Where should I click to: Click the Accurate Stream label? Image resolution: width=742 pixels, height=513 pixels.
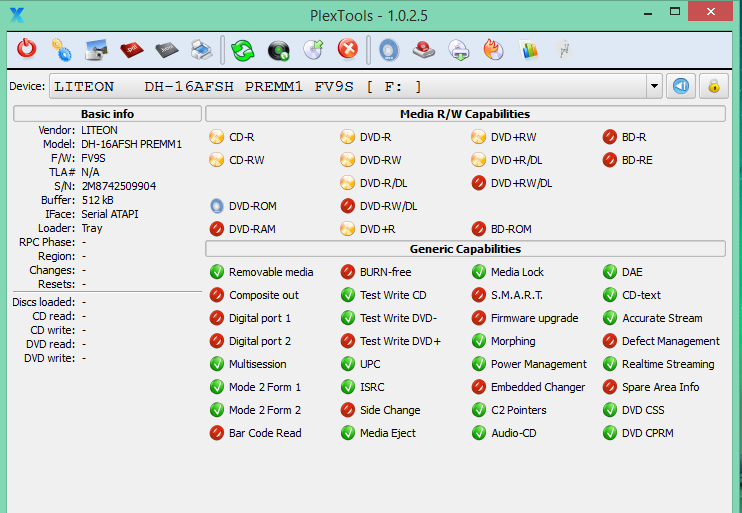(x=662, y=318)
